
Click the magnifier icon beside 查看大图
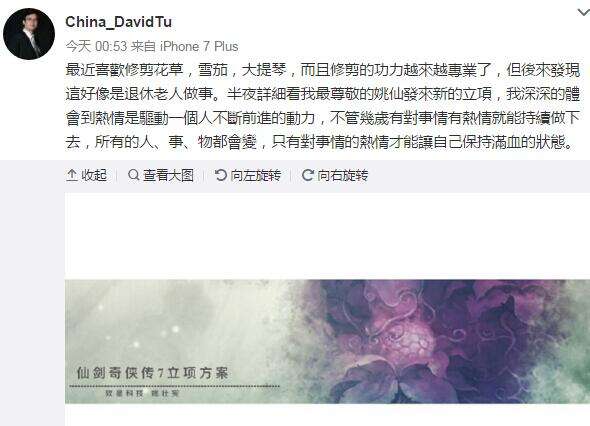(x=133, y=175)
